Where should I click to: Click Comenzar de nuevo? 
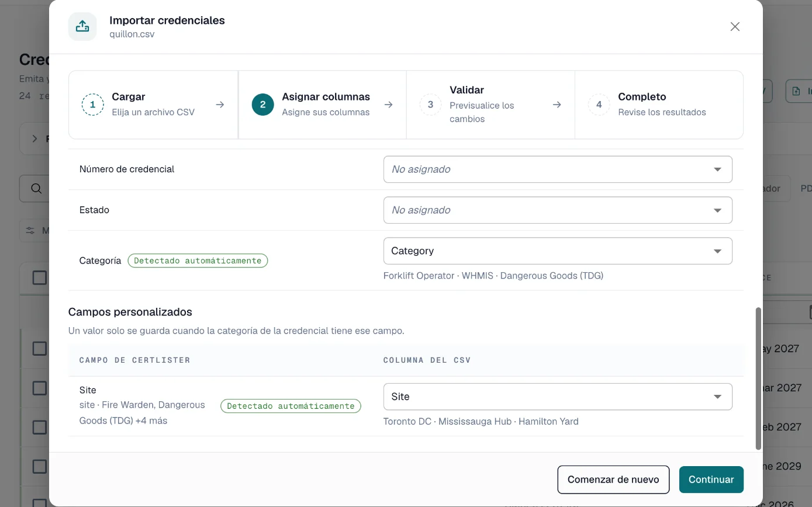[613, 480]
